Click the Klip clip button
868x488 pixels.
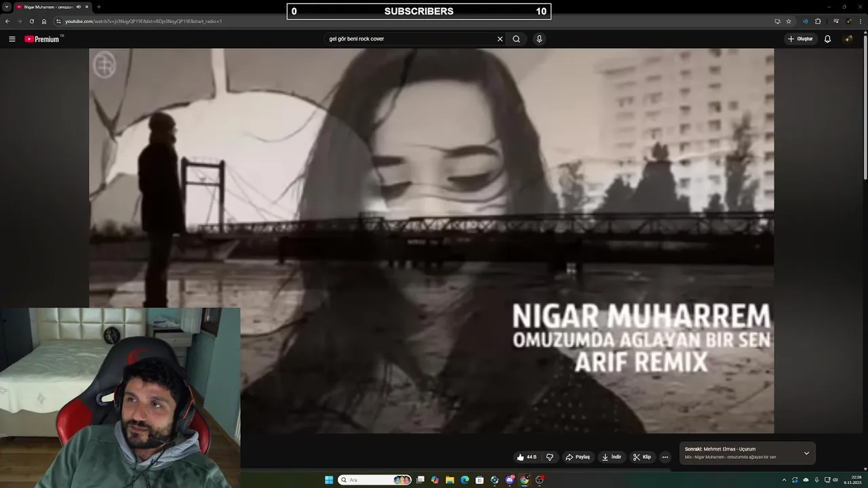click(642, 457)
